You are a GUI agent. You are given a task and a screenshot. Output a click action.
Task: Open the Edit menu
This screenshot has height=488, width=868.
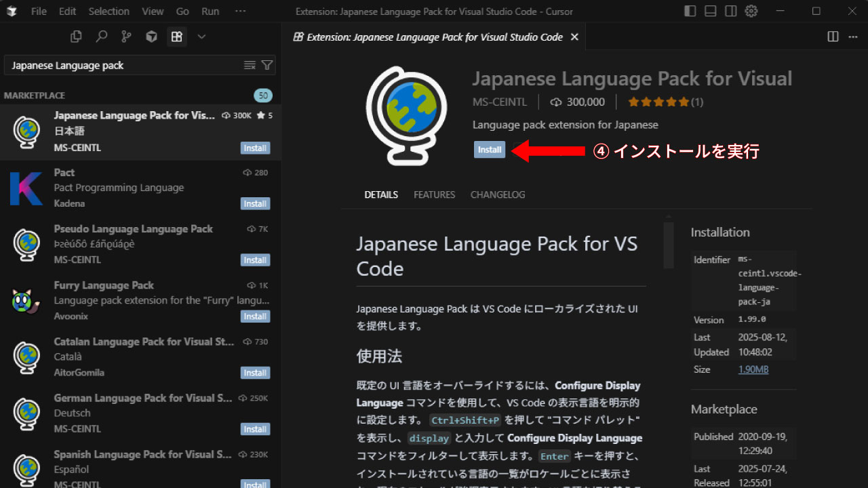tap(67, 12)
